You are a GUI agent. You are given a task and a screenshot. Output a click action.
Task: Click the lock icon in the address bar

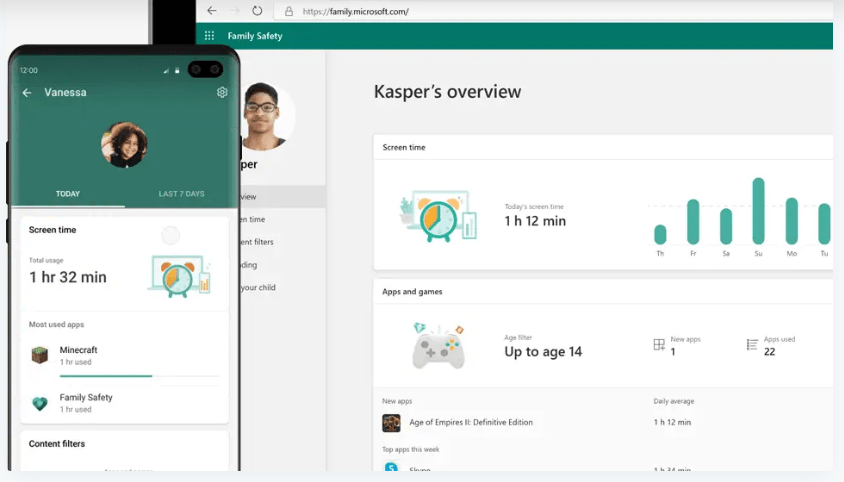(289, 11)
